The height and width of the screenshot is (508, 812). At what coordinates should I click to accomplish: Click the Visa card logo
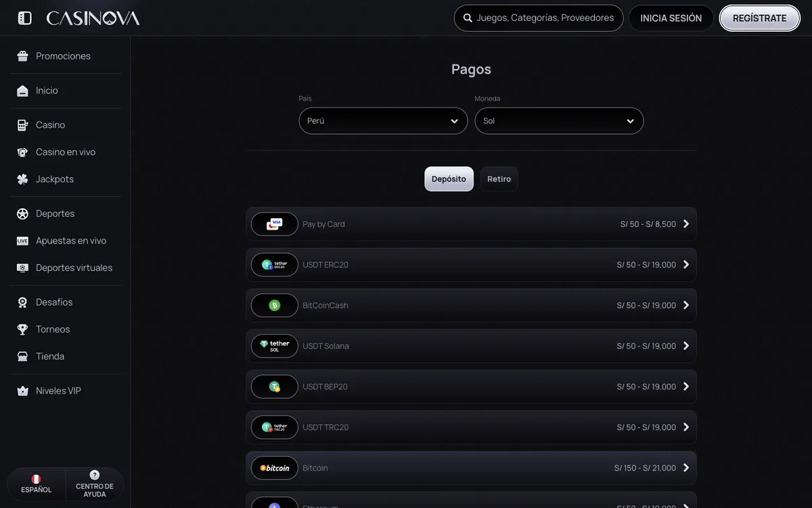pos(275,224)
